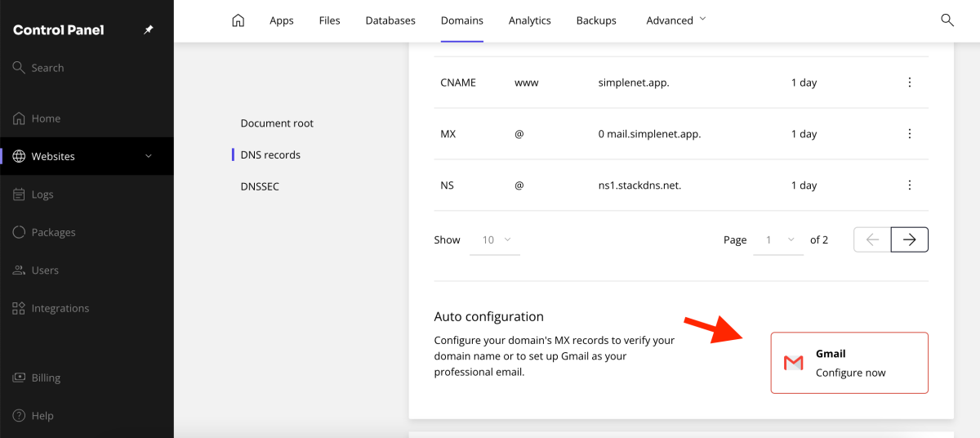
Task: Open the Show rows count dropdown
Action: pos(496,240)
